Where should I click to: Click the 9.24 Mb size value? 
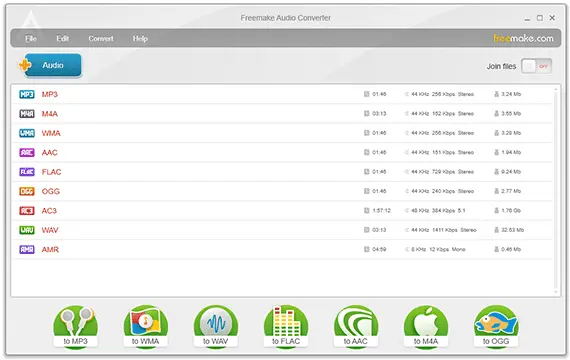point(511,172)
